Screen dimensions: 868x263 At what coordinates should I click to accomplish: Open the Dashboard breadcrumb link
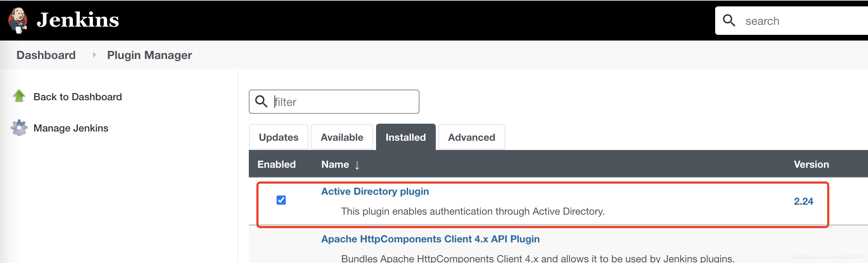click(x=46, y=55)
